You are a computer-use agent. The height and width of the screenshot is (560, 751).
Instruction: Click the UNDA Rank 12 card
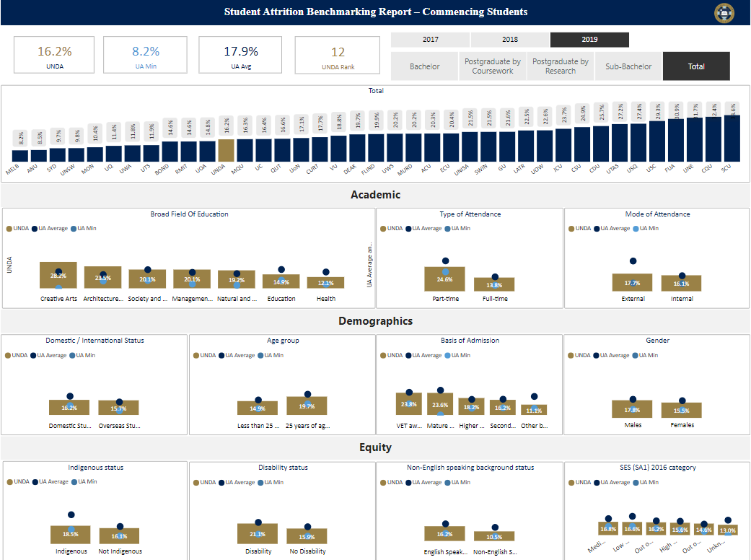(x=338, y=55)
